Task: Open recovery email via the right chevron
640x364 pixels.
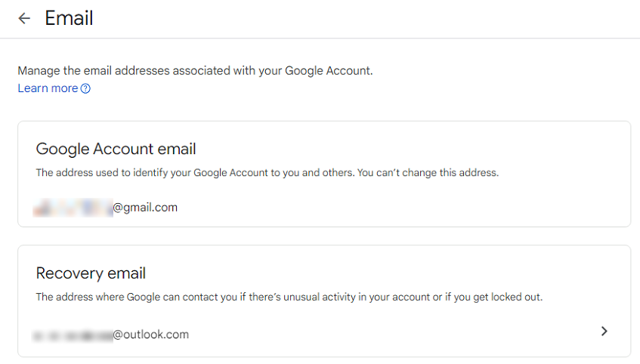Action: pyautogui.click(x=604, y=331)
